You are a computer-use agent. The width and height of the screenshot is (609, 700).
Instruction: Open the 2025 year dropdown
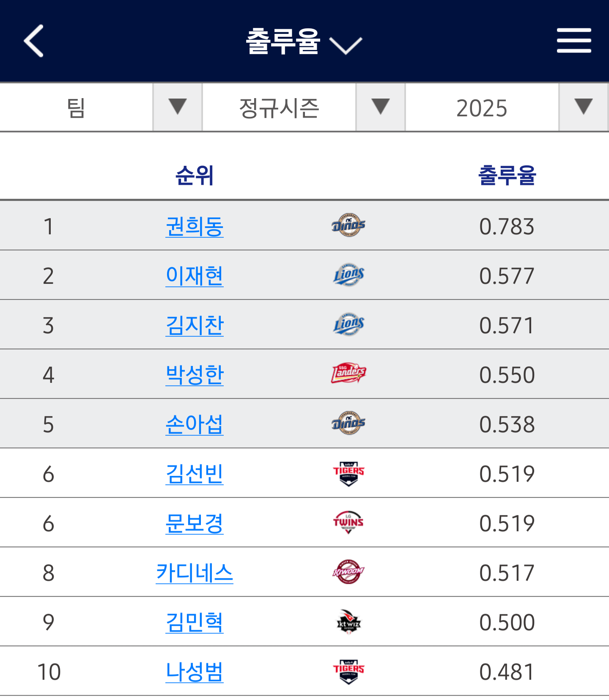[x=507, y=107]
